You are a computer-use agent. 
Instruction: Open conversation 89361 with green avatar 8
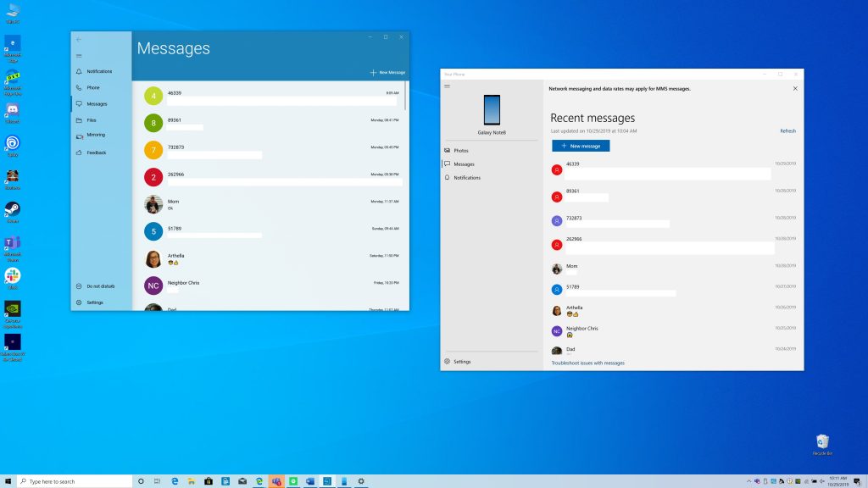pyautogui.click(x=271, y=123)
